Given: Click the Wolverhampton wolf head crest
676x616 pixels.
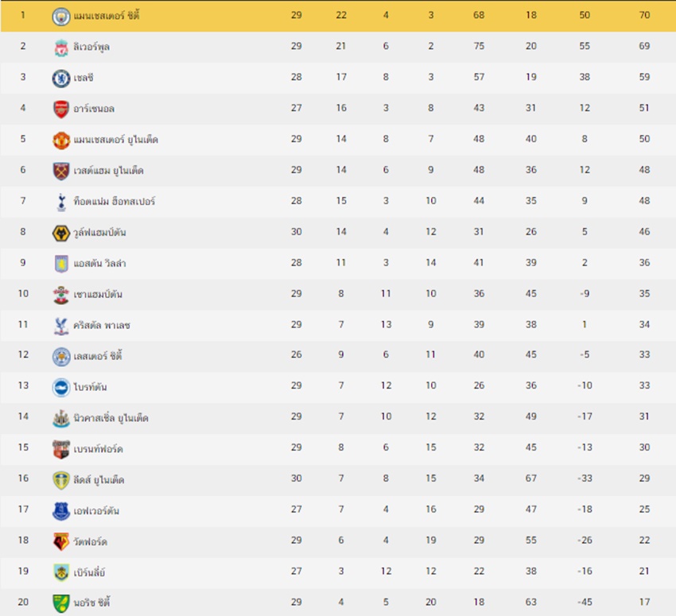Looking at the screenshot, I should coord(61,233).
